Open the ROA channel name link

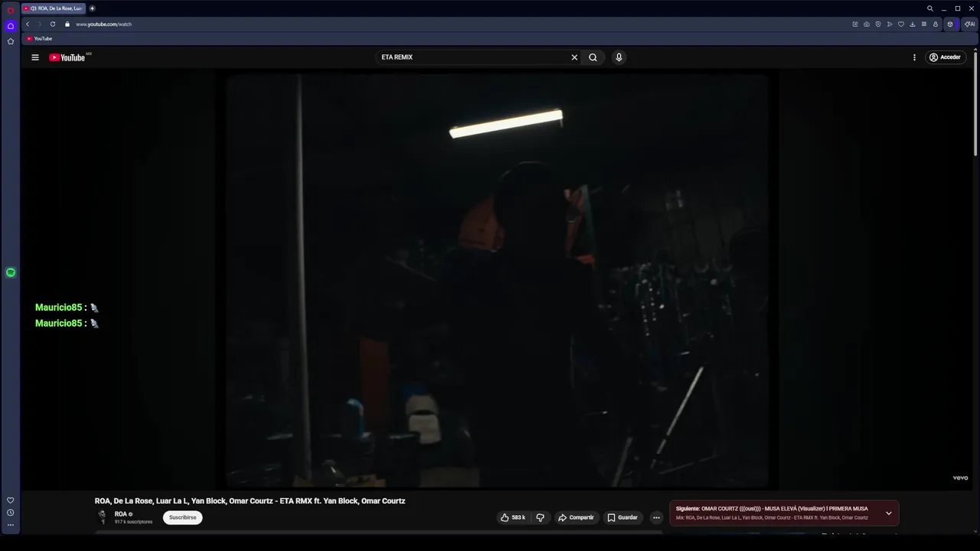click(121, 514)
